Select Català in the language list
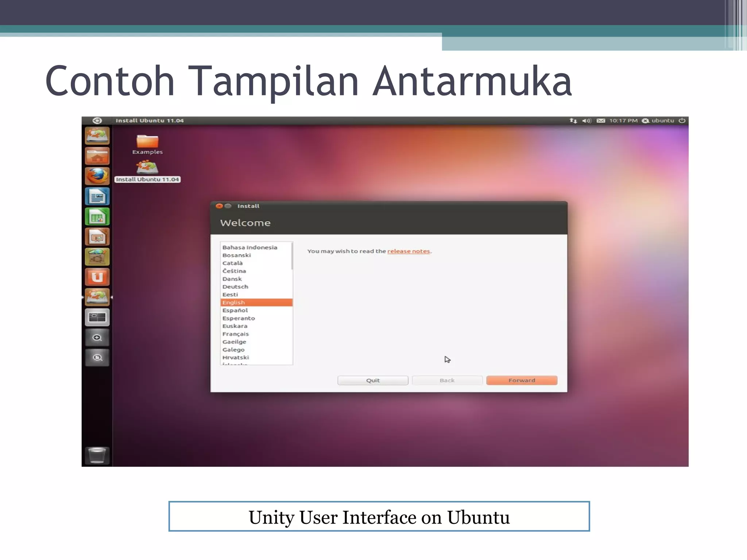 click(256, 263)
